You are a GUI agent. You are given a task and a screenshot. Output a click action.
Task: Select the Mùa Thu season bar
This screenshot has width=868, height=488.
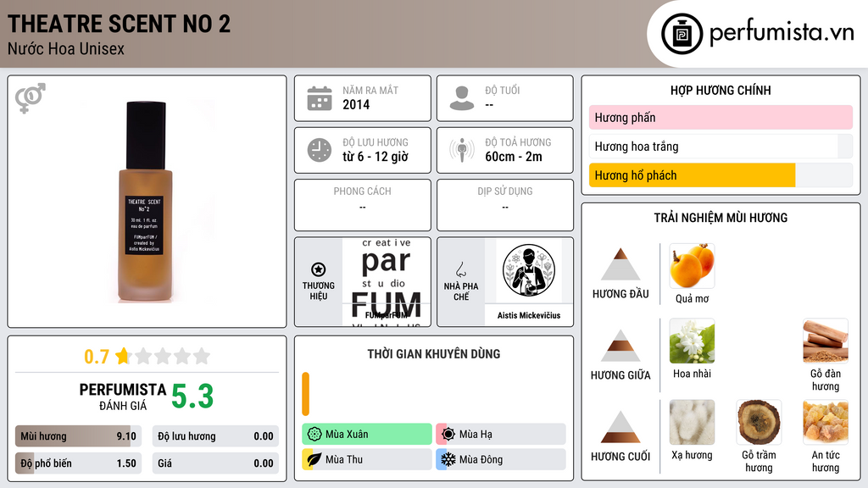point(367,459)
